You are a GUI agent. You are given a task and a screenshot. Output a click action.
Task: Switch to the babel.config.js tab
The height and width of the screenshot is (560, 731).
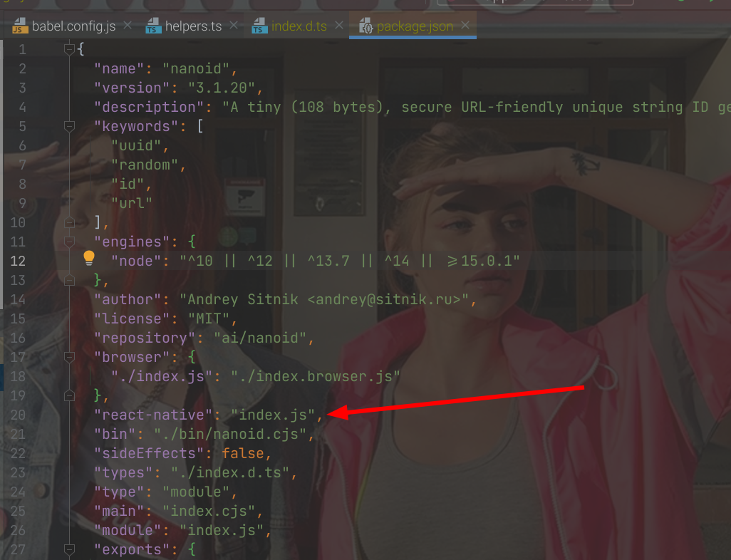73,26
